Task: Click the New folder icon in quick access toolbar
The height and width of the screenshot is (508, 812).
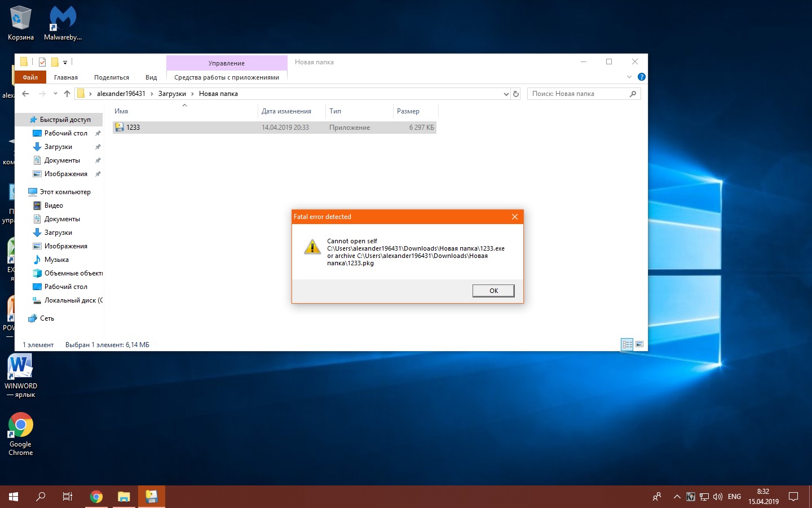Action: [55, 62]
